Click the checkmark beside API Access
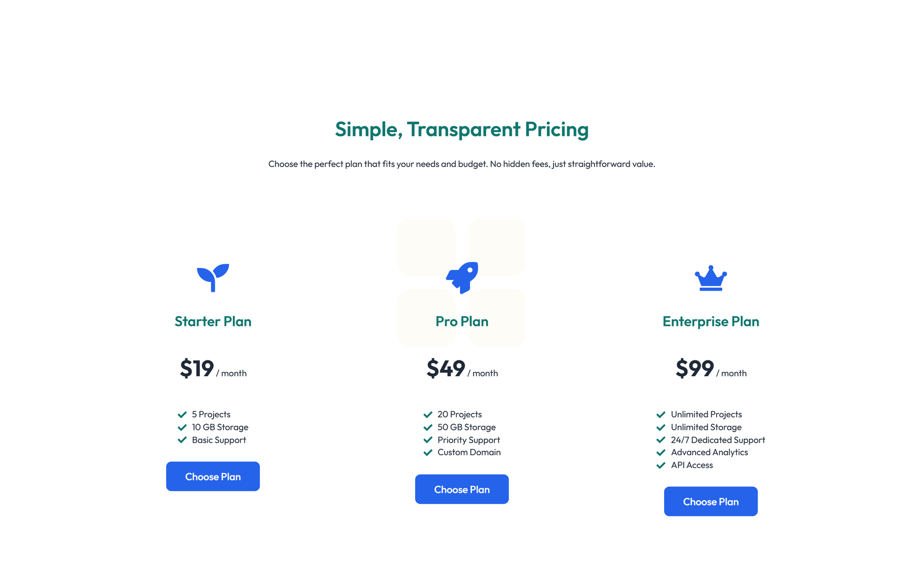Viewport: 924px width, 565px height. (660, 465)
